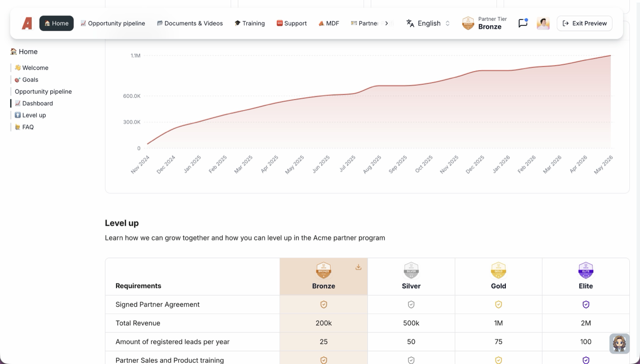640x364 pixels.
Task: Click the Level up section heading
Action: 122,223
